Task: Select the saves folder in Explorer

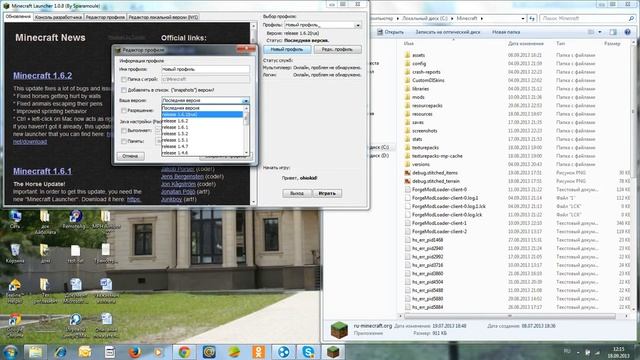Action: (418, 122)
